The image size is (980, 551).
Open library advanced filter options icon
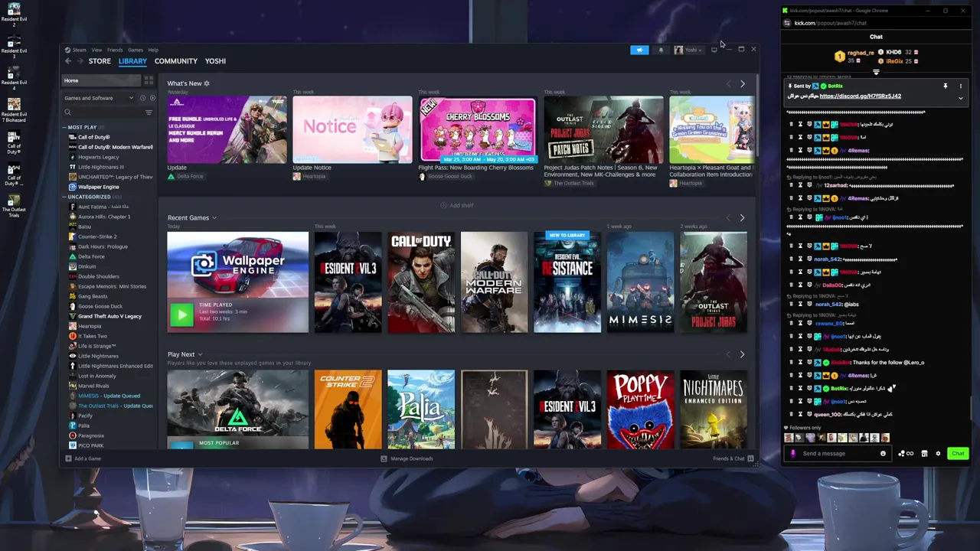coord(149,112)
